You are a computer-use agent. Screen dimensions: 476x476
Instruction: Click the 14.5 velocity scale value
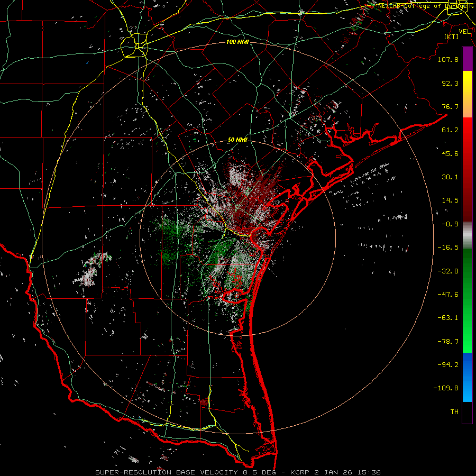coord(450,200)
